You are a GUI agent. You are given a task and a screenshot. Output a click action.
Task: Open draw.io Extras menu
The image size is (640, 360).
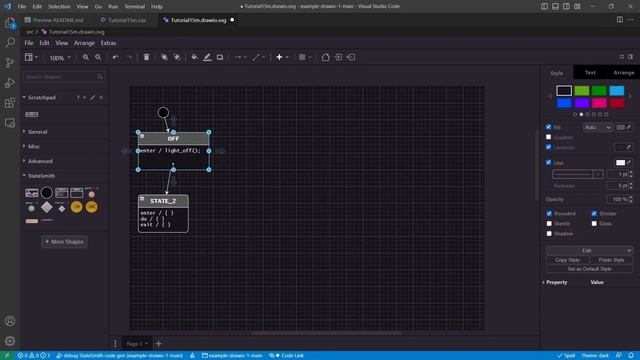(x=108, y=43)
